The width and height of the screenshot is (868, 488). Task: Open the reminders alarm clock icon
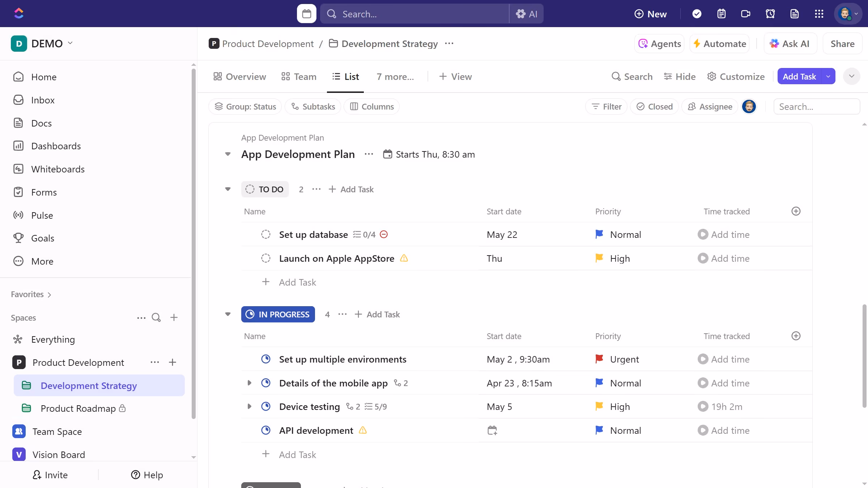pos(770,14)
